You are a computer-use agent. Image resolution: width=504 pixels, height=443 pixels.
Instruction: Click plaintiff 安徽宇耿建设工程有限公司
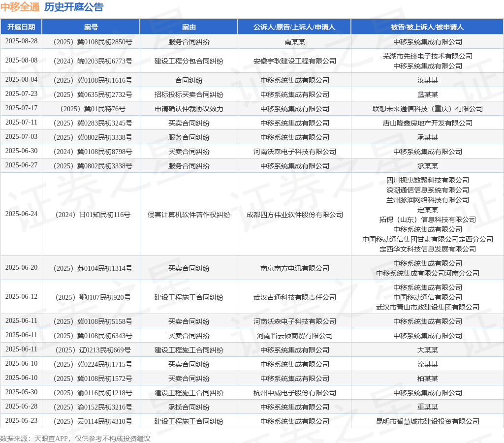pos(294,61)
